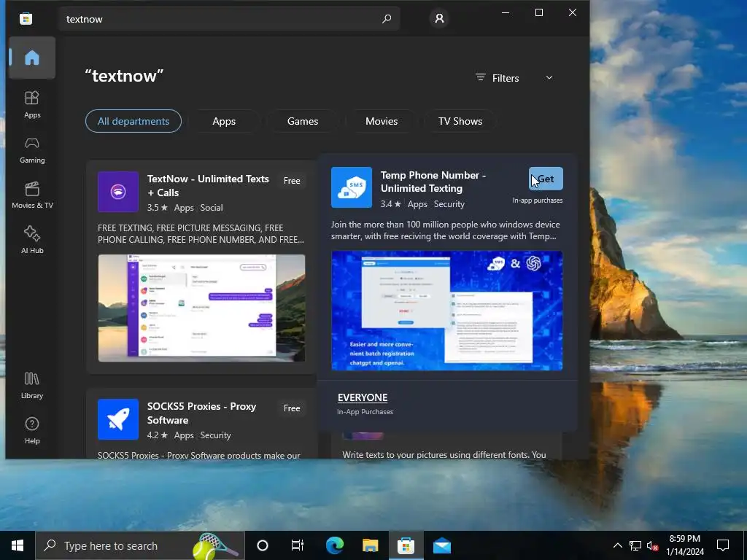Click the "FREE TEXTING, FREE PICTURE MESSAGING" description
The image size is (747, 560).
click(201, 234)
